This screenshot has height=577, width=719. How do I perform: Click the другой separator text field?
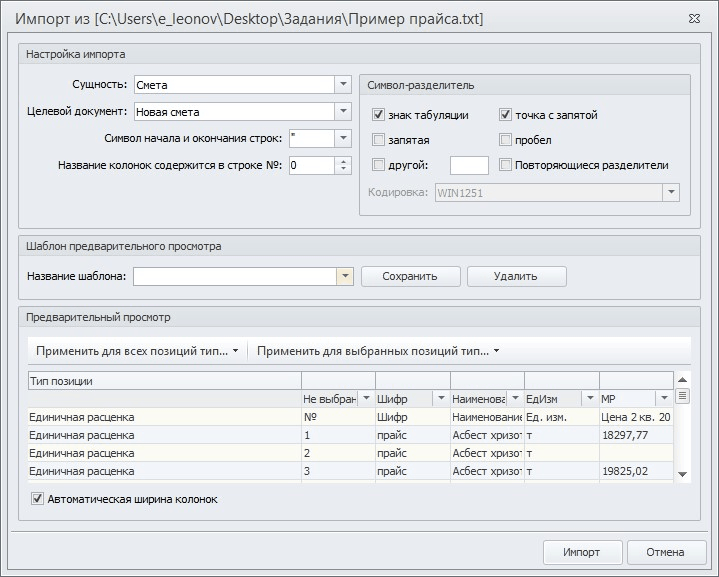coord(469,165)
